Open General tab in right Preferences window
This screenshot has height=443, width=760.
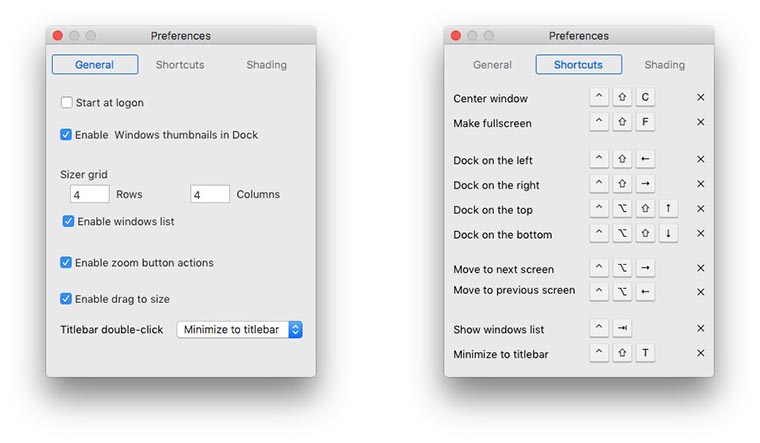click(x=492, y=65)
